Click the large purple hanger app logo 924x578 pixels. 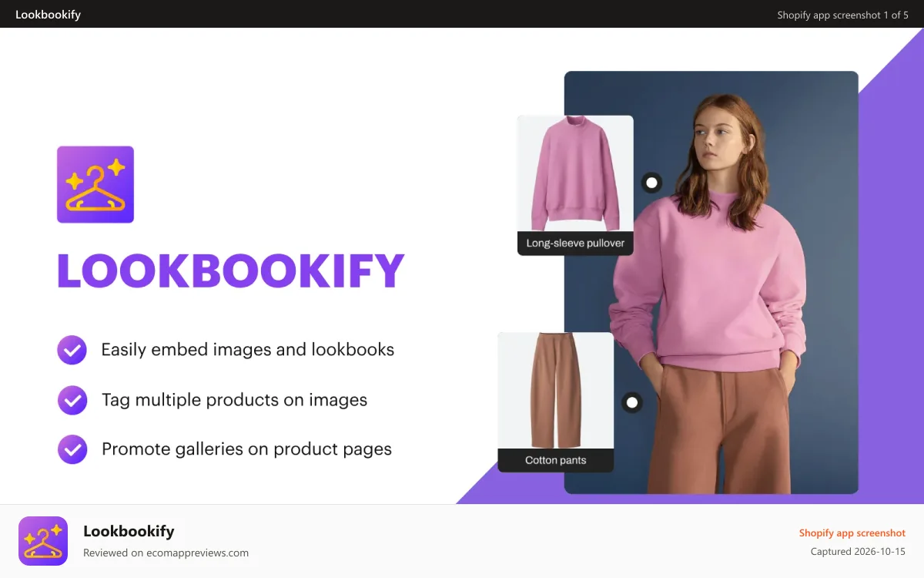[95, 185]
